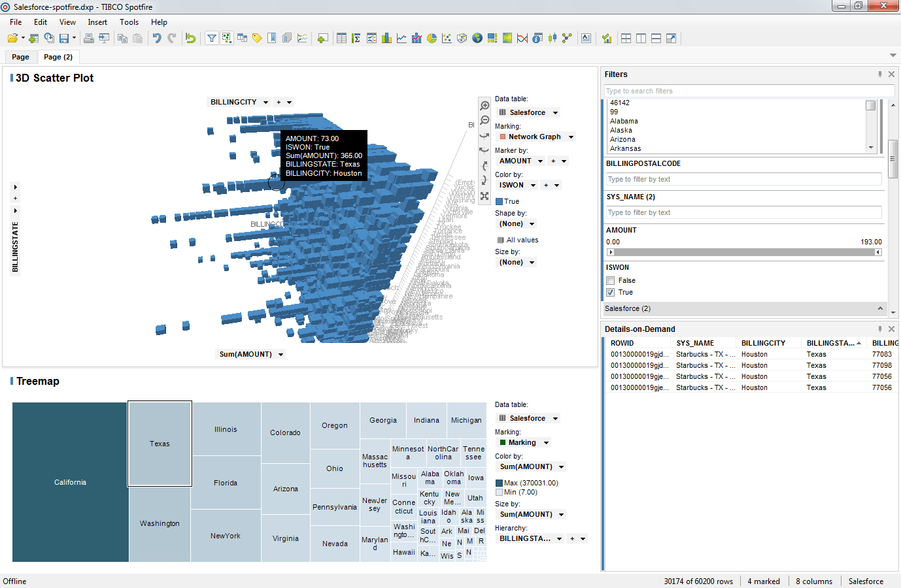
Task: Check the ISWON False filter checkbox
Action: tap(610, 281)
